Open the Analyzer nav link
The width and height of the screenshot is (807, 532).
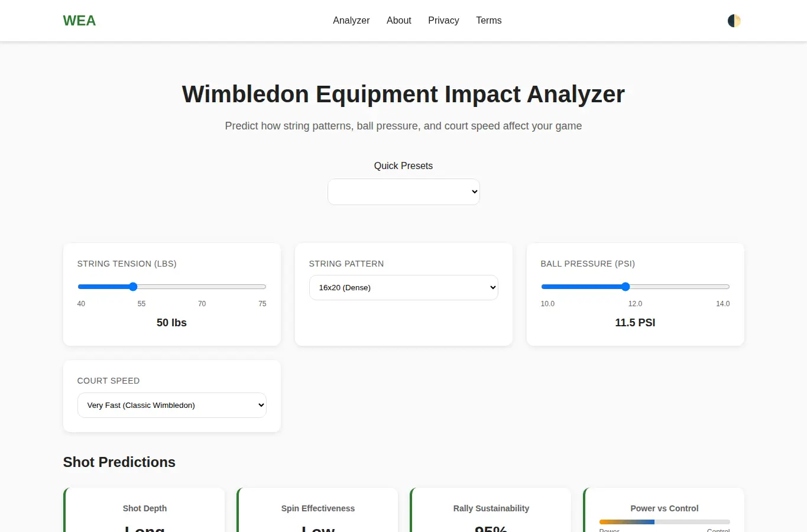(351, 20)
